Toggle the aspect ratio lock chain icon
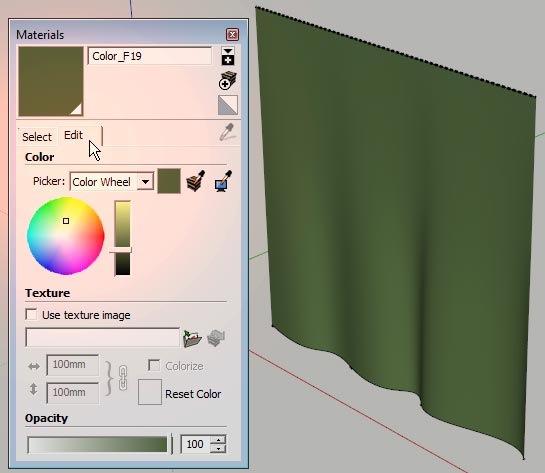 click(x=123, y=378)
